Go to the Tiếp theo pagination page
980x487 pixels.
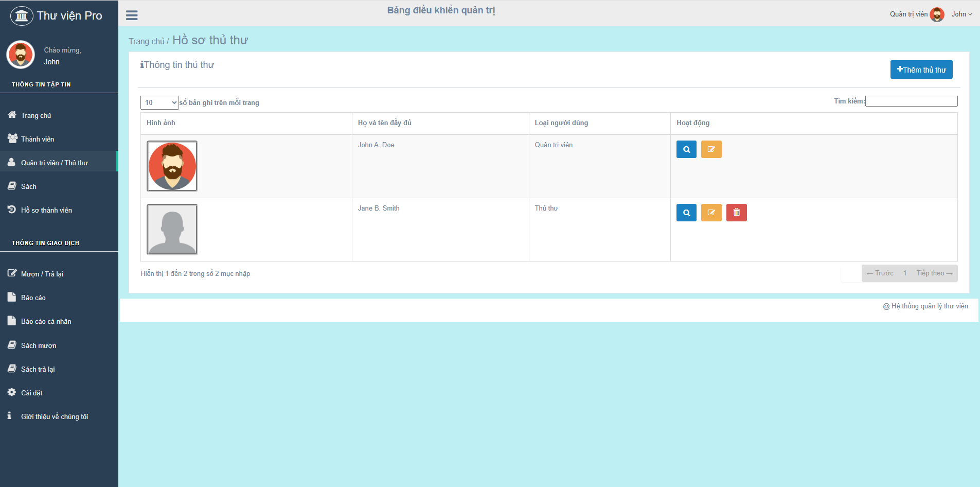point(934,273)
